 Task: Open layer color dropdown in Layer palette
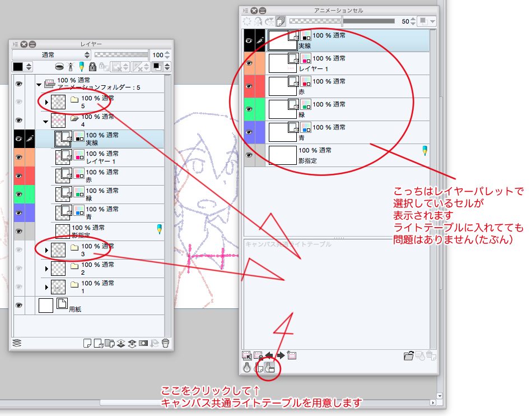167,67
